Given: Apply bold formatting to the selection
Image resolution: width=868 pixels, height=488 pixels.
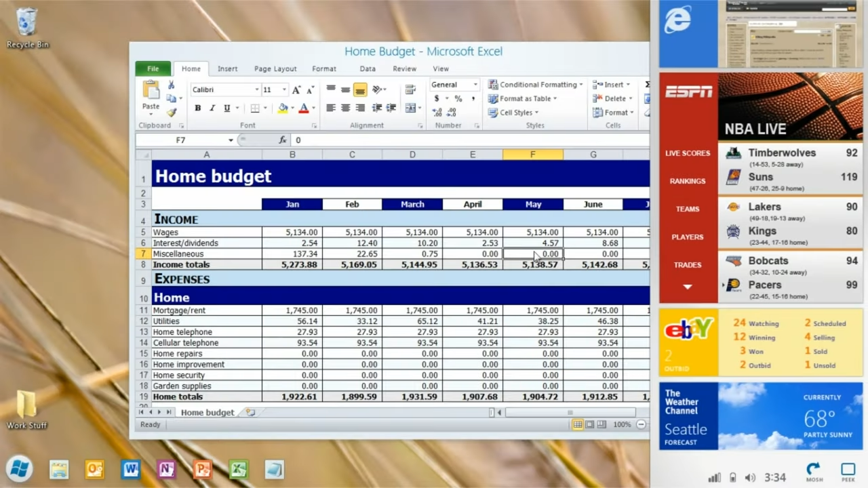Looking at the screenshot, I should [198, 108].
